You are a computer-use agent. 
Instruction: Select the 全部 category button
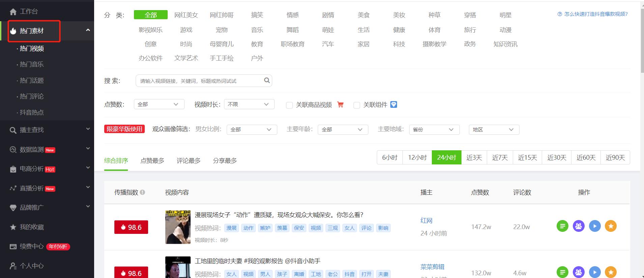pyautogui.click(x=151, y=15)
